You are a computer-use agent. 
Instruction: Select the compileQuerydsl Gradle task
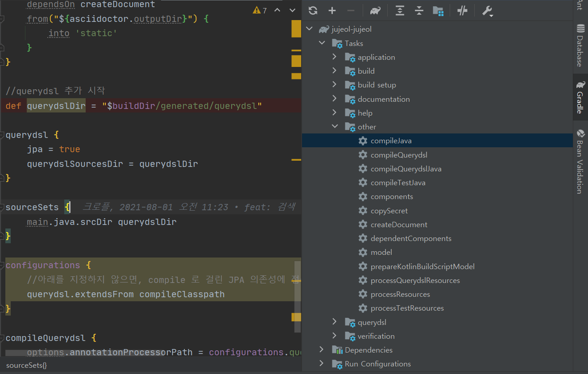point(399,155)
